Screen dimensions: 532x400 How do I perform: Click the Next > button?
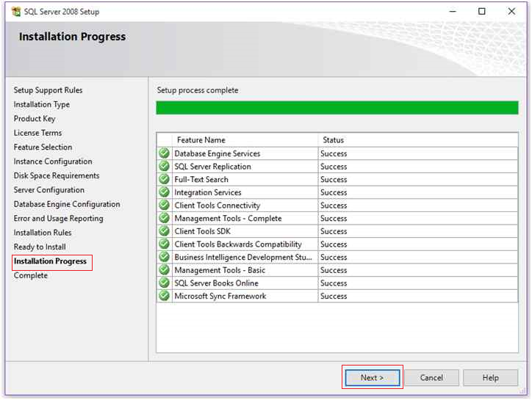(x=373, y=377)
